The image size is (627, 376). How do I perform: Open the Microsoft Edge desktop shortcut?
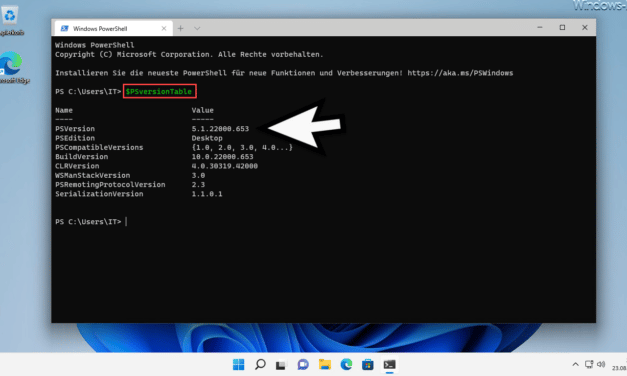[x=12, y=67]
